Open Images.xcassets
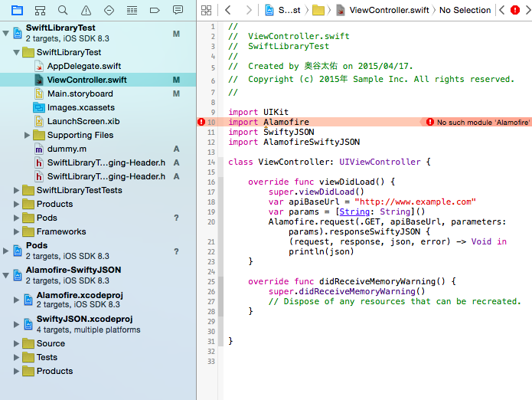The image size is (532, 400). (x=80, y=107)
